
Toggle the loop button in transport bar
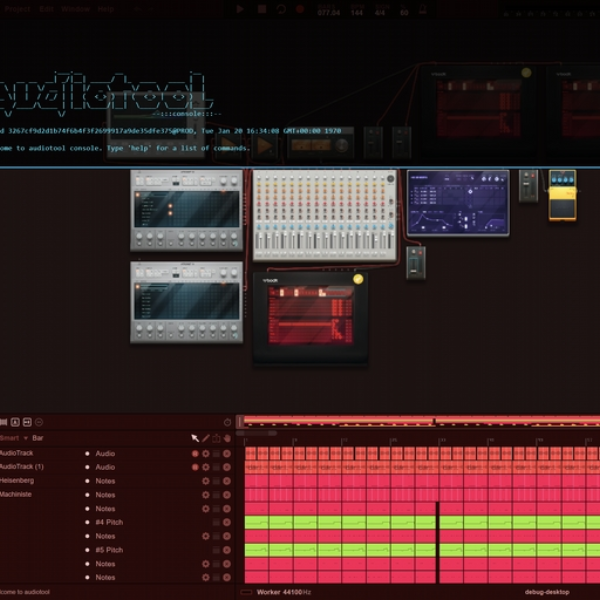(281, 9)
